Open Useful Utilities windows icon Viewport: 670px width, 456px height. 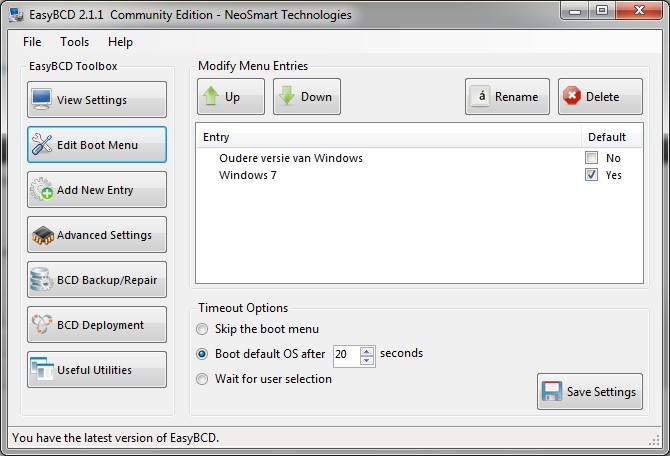point(41,369)
